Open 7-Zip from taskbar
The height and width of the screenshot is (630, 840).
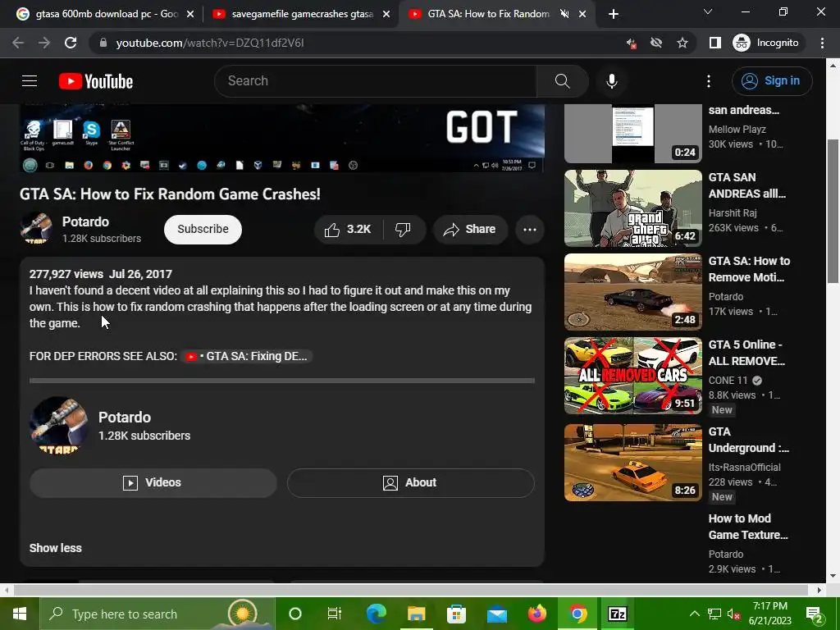pyautogui.click(x=617, y=614)
